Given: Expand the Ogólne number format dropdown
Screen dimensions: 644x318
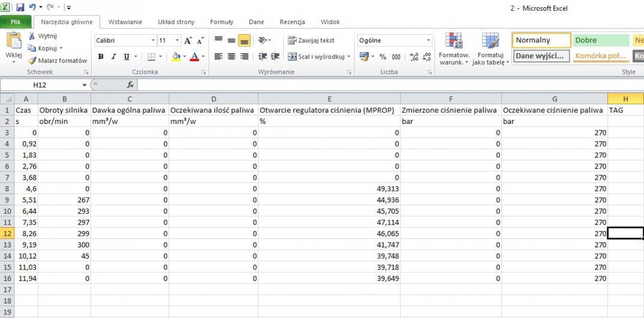Looking at the screenshot, I should [428, 41].
